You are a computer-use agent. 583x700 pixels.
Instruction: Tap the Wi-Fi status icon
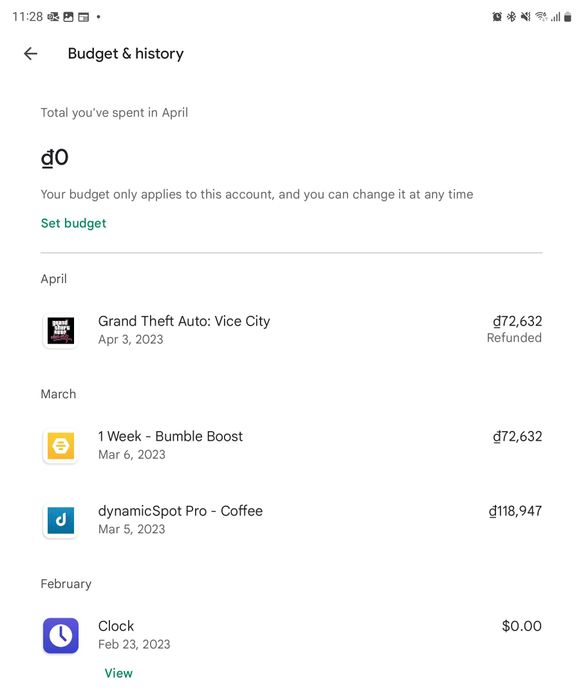541,17
